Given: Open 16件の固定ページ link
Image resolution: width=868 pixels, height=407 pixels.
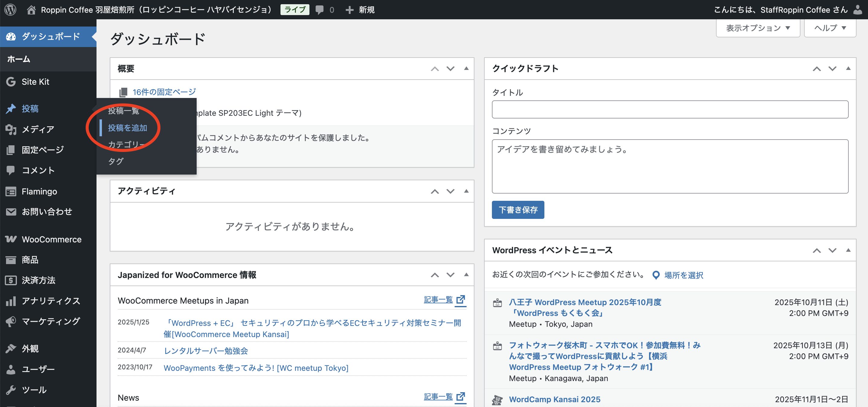Looking at the screenshot, I should coord(164,92).
